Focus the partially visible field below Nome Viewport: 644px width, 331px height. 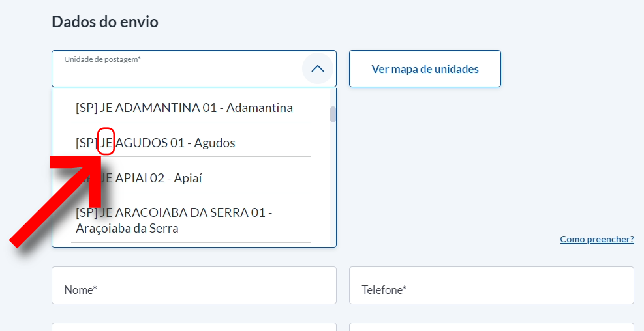pos(194,326)
